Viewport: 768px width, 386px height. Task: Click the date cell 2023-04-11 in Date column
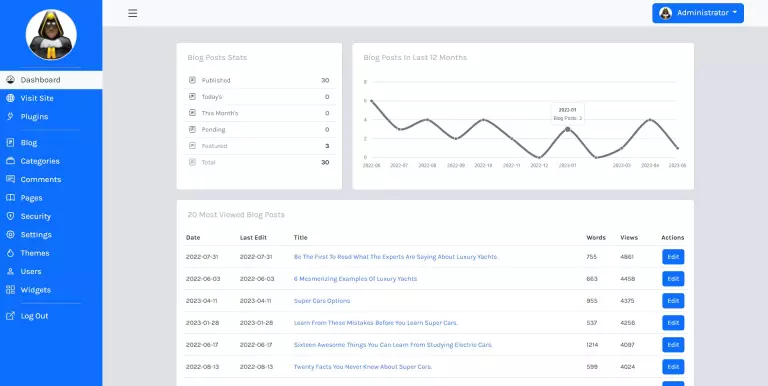(201, 301)
